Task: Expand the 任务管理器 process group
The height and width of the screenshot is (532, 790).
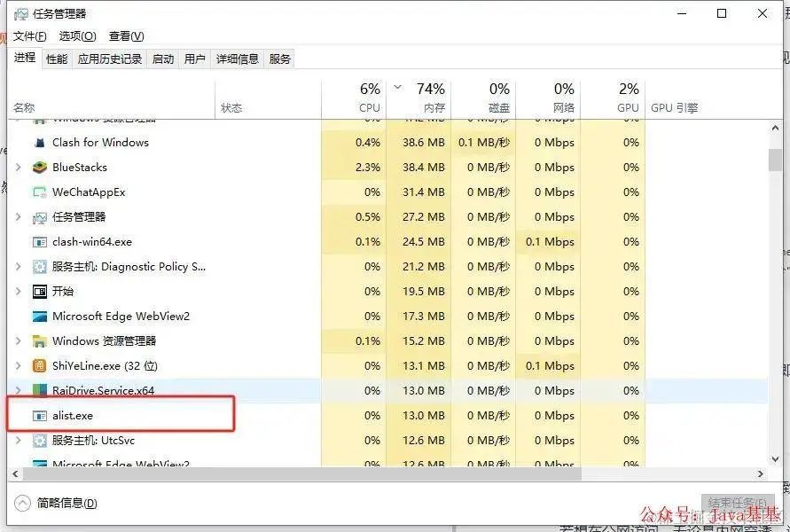Action: [x=18, y=217]
